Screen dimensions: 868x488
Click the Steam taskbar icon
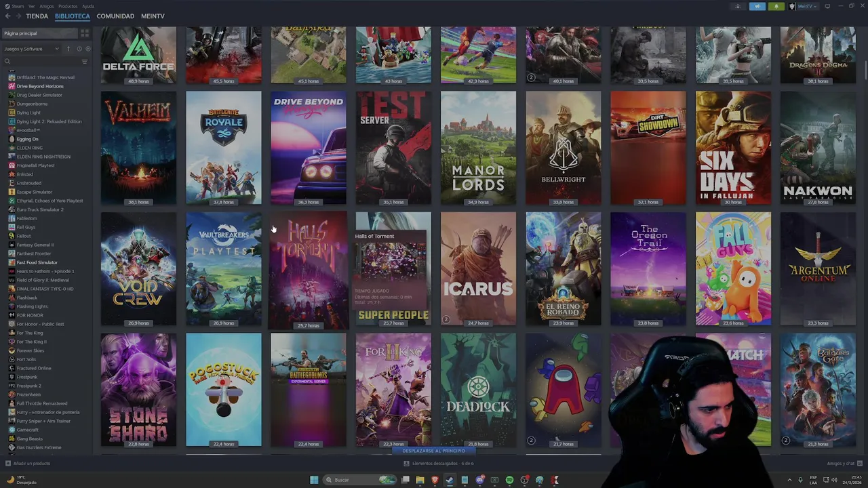pos(450,480)
